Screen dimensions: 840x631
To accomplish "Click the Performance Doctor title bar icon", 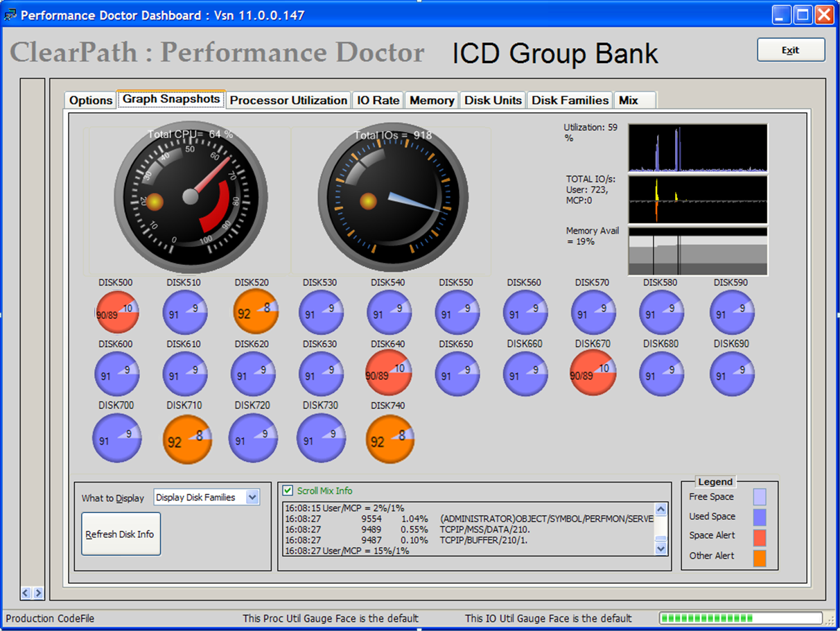I will click(10, 15).
